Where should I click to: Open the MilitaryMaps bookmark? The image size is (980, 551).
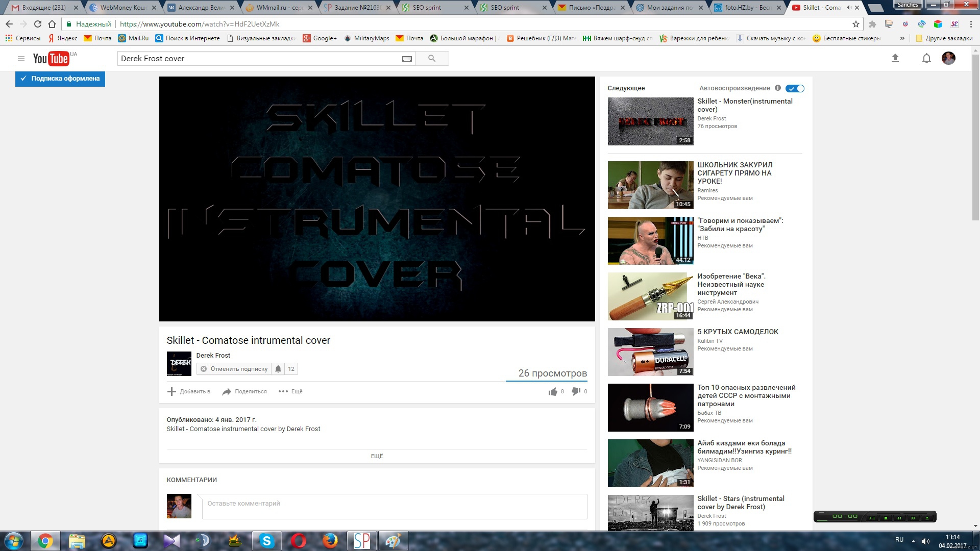(366, 38)
